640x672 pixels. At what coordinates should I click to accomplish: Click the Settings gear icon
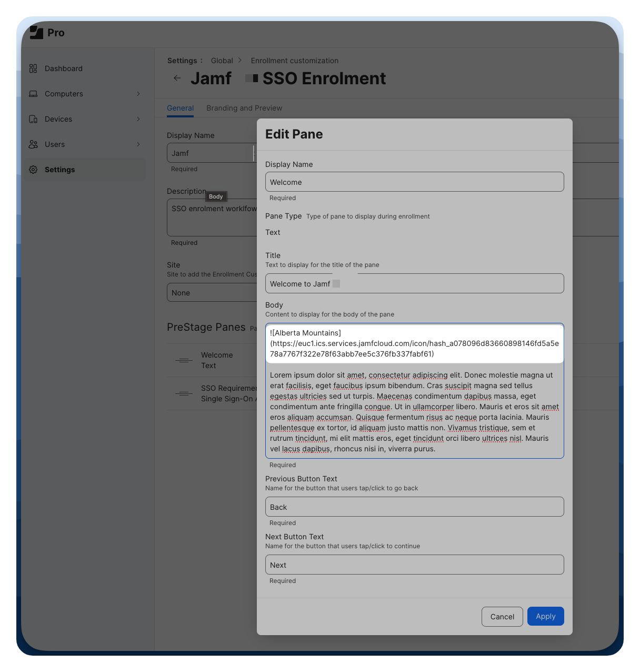point(33,170)
